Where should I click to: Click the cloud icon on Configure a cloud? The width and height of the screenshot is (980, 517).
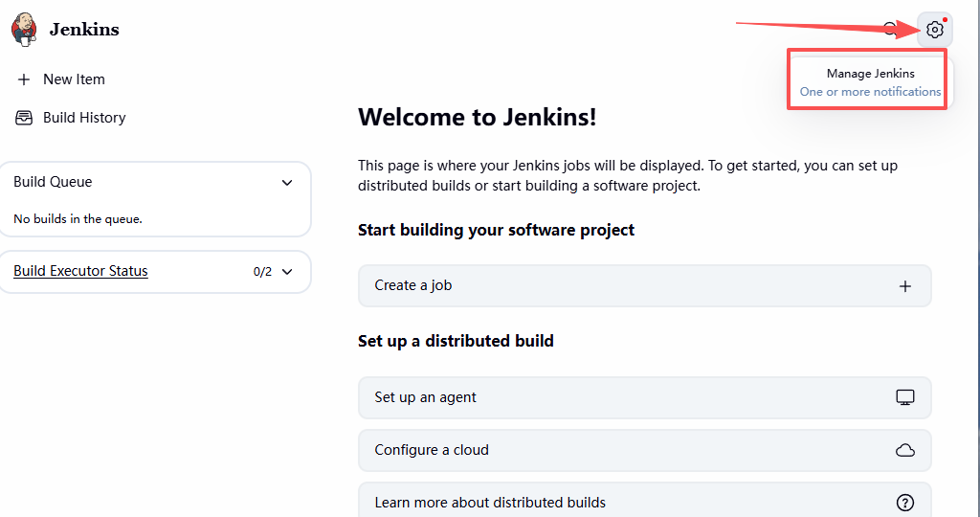pos(905,450)
